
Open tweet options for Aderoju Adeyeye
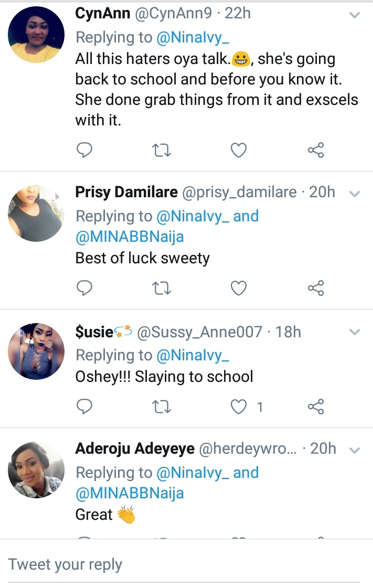pyautogui.click(x=355, y=450)
